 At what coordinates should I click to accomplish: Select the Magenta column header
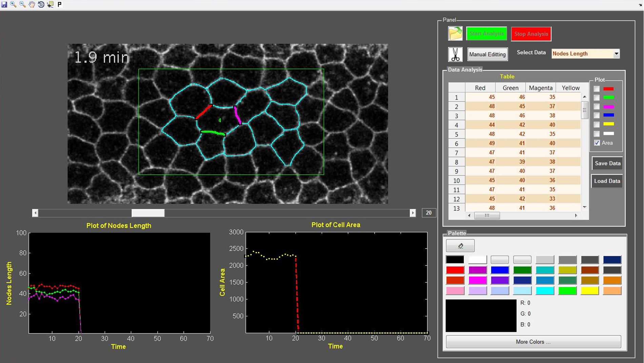pos(541,88)
